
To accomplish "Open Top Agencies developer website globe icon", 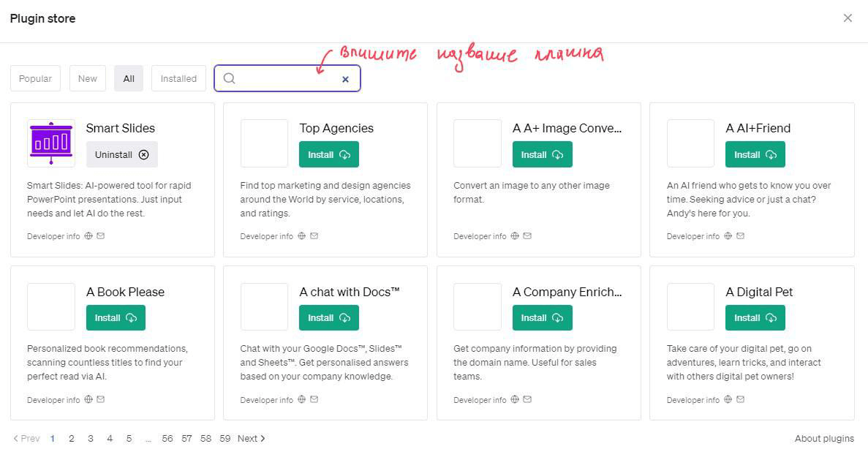I will point(302,236).
